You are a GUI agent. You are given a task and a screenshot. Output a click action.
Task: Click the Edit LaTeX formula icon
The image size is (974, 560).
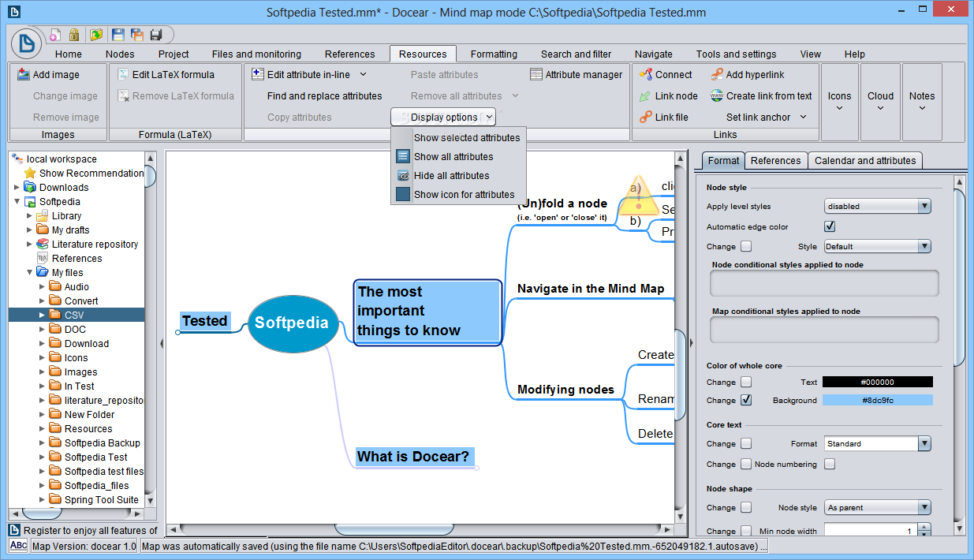pos(124,75)
